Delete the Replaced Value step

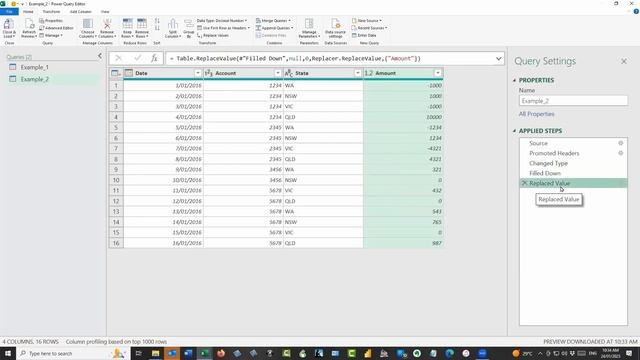pos(524,183)
